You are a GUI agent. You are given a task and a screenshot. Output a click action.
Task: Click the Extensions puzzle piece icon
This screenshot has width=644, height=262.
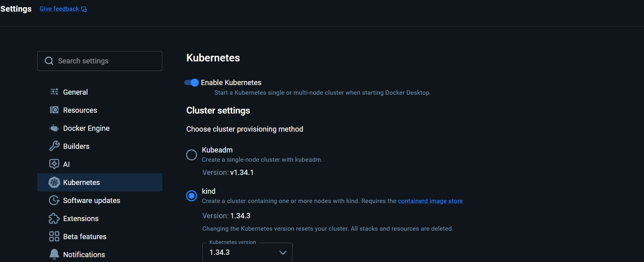54,218
